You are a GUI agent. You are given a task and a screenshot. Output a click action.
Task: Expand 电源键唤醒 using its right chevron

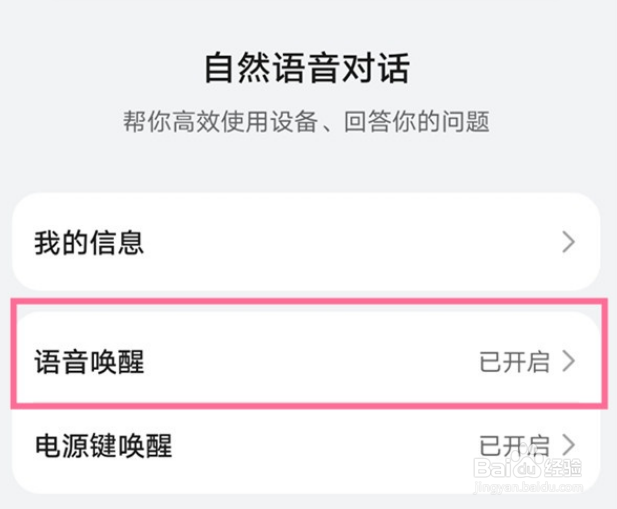point(569,445)
